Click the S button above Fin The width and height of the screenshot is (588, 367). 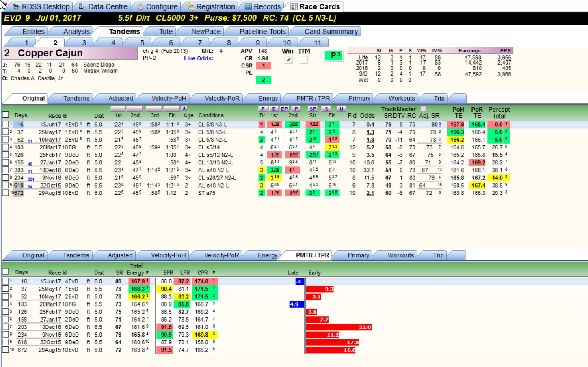(326, 109)
